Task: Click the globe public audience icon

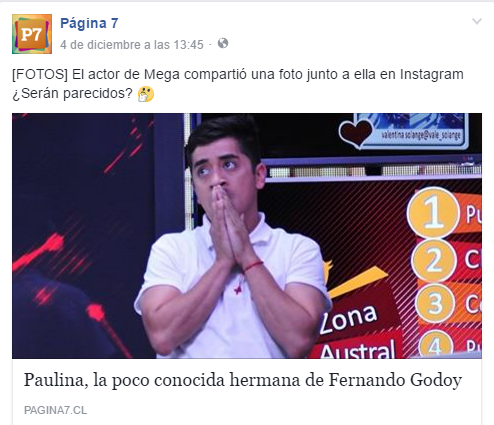Action: coord(223,43)
